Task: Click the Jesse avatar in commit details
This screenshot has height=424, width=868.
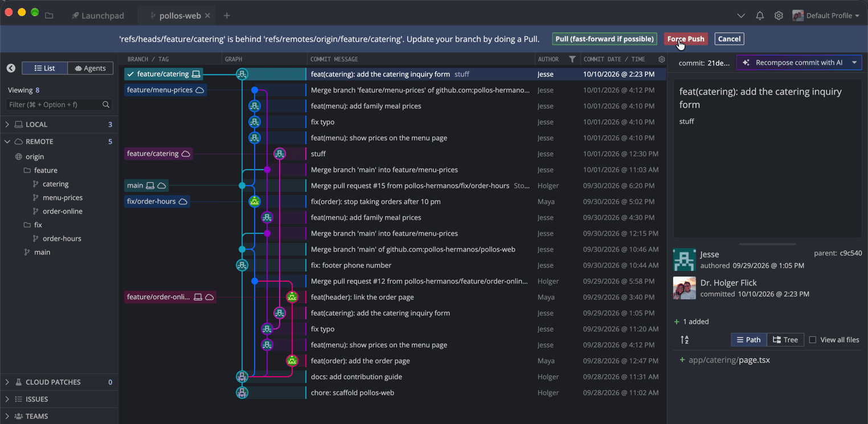Action: [685, 260]
